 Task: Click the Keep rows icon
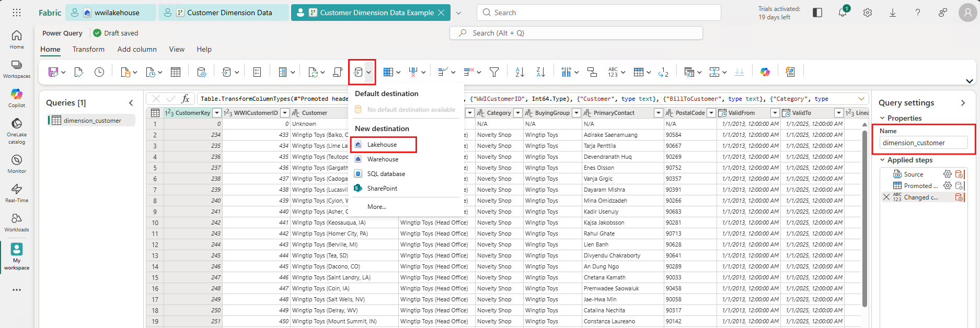(443, 72)
